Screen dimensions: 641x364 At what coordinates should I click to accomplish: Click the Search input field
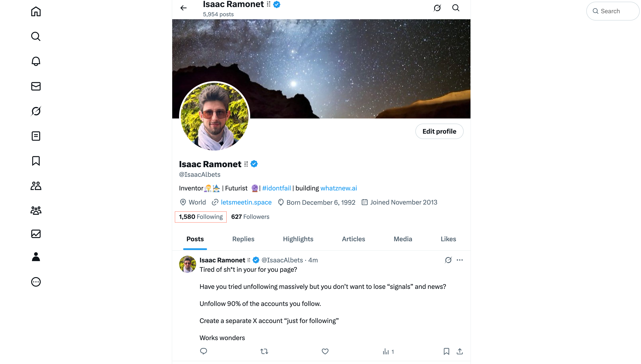point(613,11)
